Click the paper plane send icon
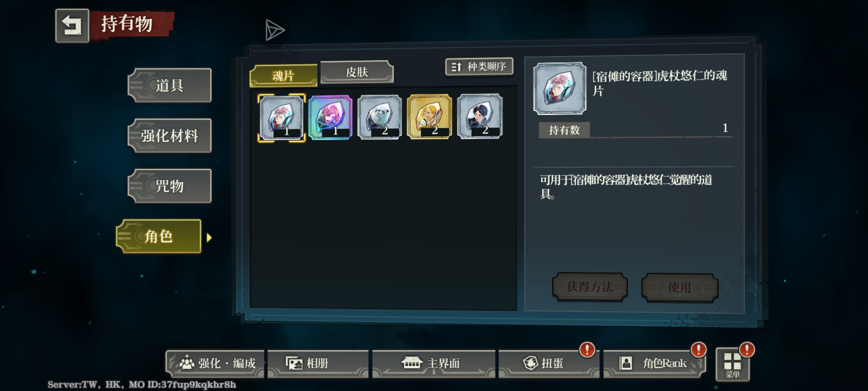 [274, 30]
